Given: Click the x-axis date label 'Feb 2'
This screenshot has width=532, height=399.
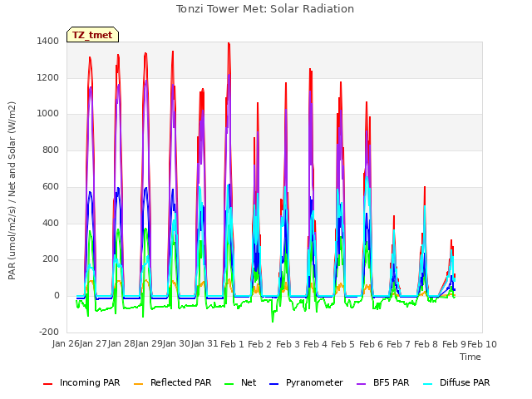Looking at the screenshot, I should [260, 344].
